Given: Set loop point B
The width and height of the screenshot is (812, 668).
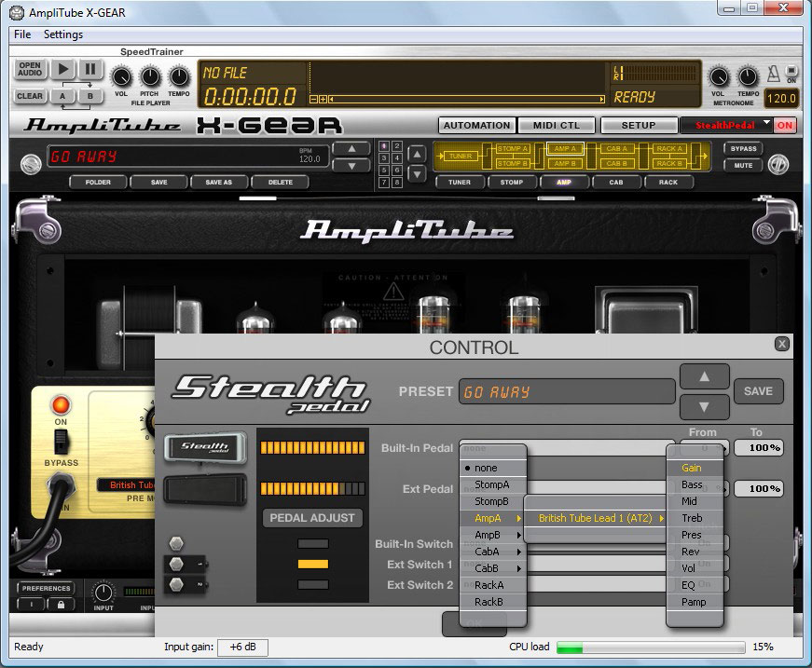Looking at the screenshot, I should [x=90, y=96].
